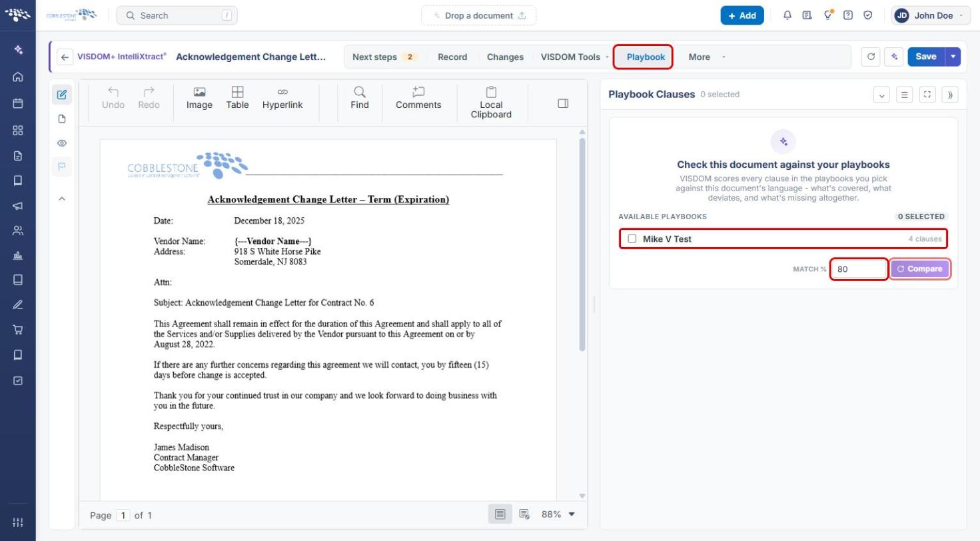Open the Changes tab
The image size is (980, 541).
pos(505,57)
